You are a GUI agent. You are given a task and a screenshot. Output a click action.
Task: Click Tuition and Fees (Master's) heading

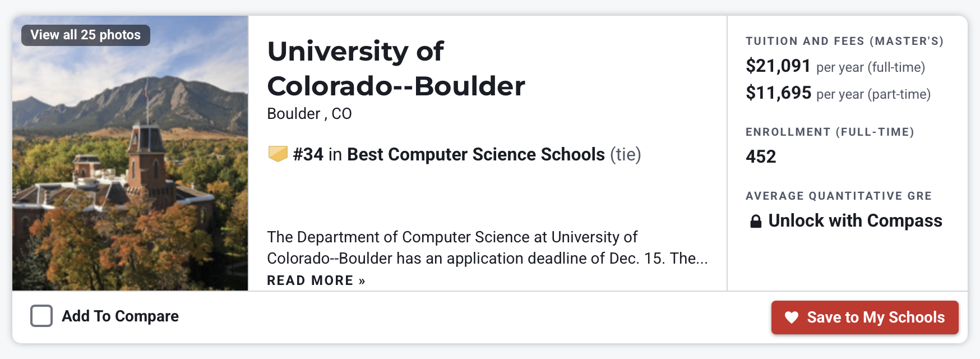click(x=844, y=41)
